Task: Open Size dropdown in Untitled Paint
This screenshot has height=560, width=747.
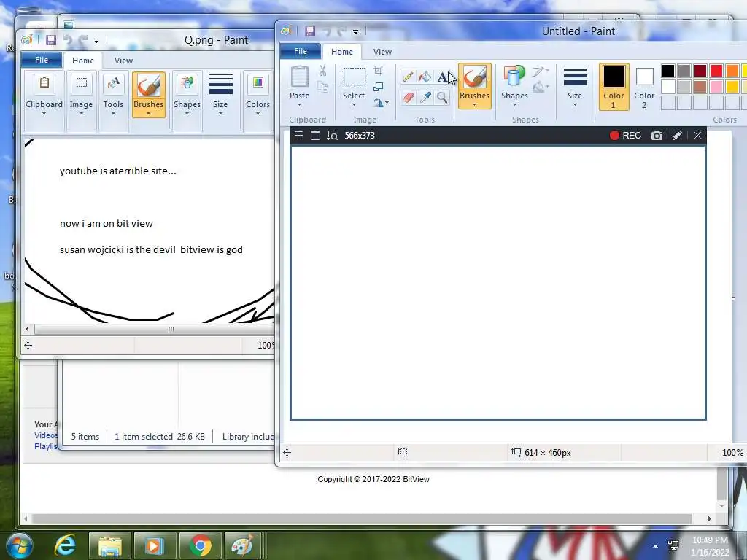Action: [575, 86]
